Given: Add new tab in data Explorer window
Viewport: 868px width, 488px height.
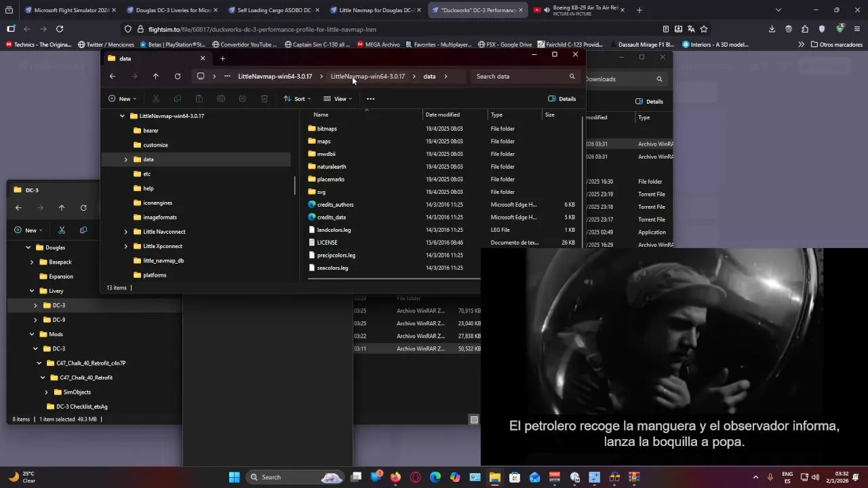Looking at the screenshot, I should 222,58.
